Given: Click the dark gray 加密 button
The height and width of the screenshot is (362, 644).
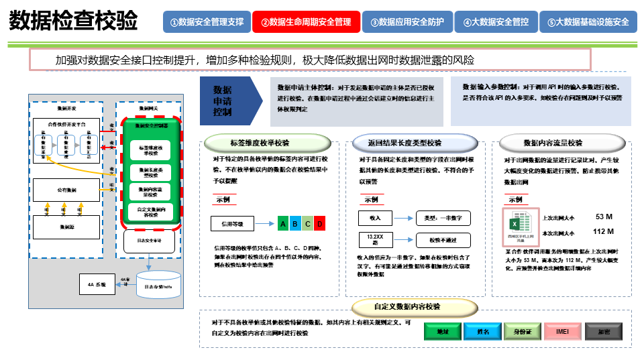Looking at the screenshot, I should pyautogui.click(x=603, y=332).
